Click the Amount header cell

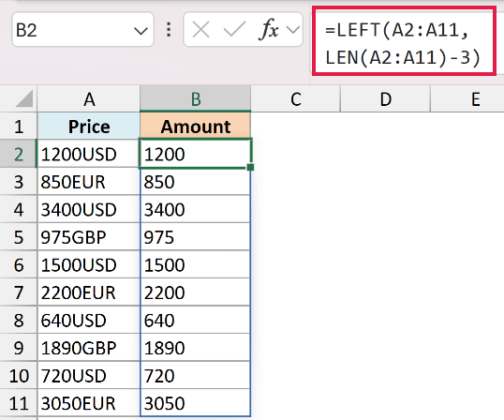pos(196,126)
